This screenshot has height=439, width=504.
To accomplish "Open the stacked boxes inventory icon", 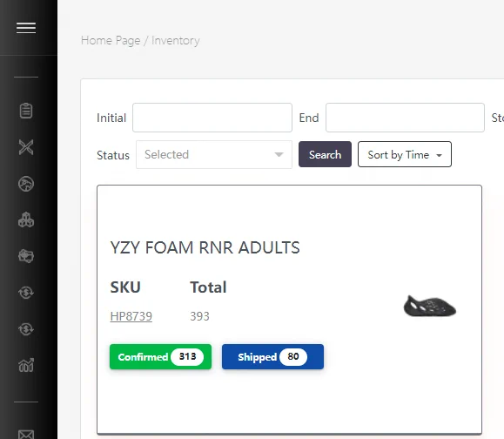I will click(26, 220).
